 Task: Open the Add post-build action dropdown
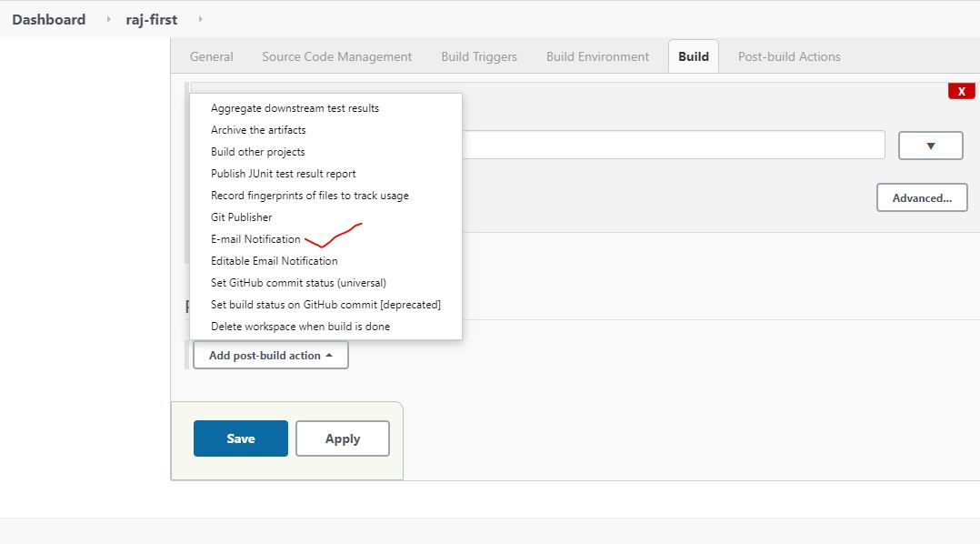point(270,356)
